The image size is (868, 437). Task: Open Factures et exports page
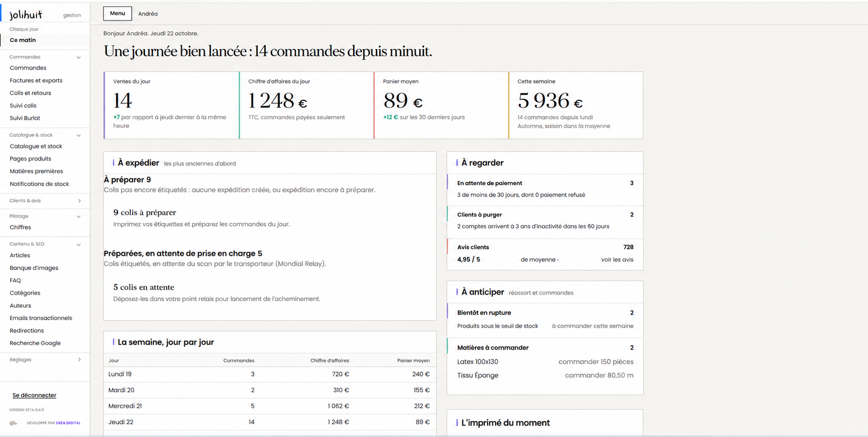pos(36,81)
